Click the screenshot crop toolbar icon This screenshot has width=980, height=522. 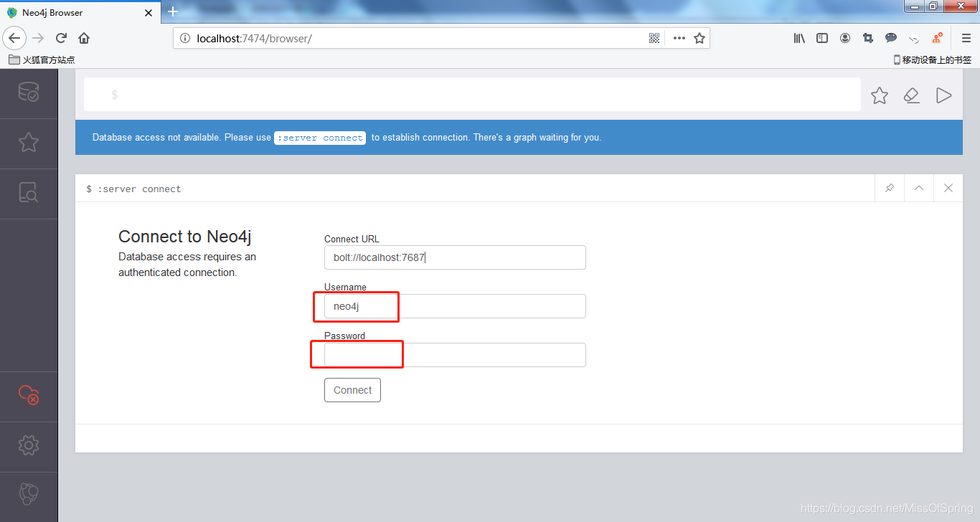pos(868,38)
